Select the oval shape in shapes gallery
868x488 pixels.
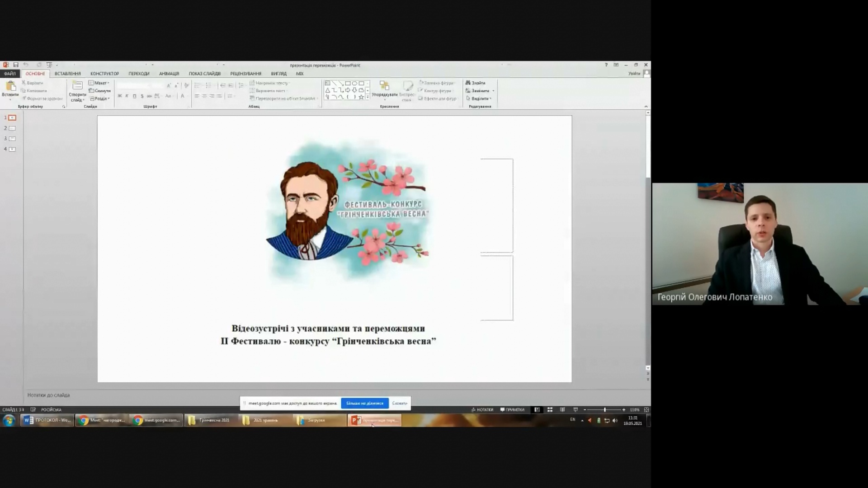[x=354, y=84]
